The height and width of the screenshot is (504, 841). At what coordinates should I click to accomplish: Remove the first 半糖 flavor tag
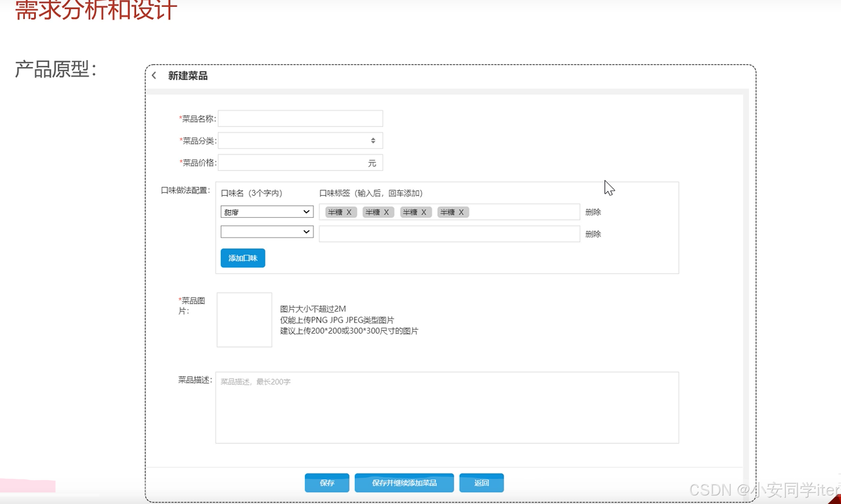(349, 212)
